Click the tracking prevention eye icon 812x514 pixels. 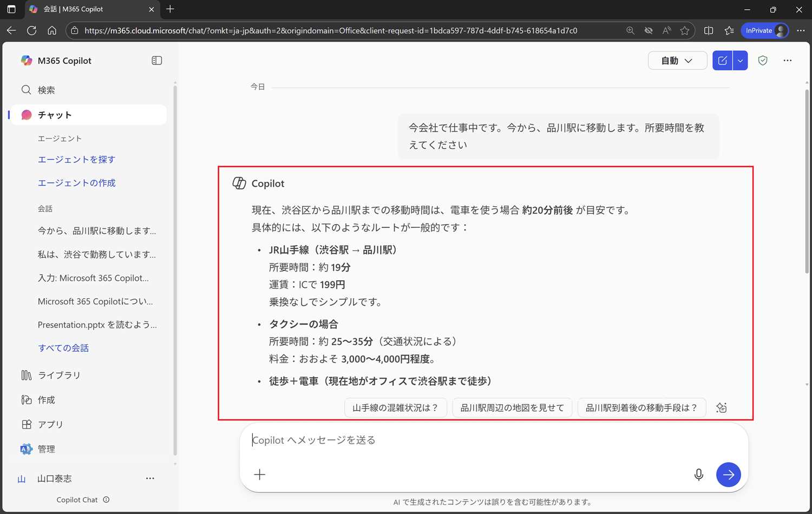649,30
